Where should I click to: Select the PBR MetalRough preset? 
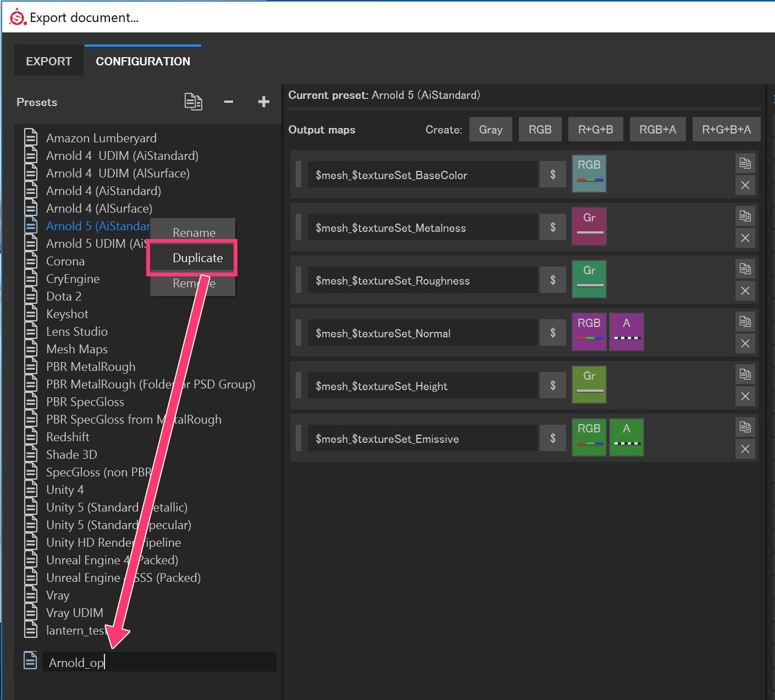click(x=91, y=366)
